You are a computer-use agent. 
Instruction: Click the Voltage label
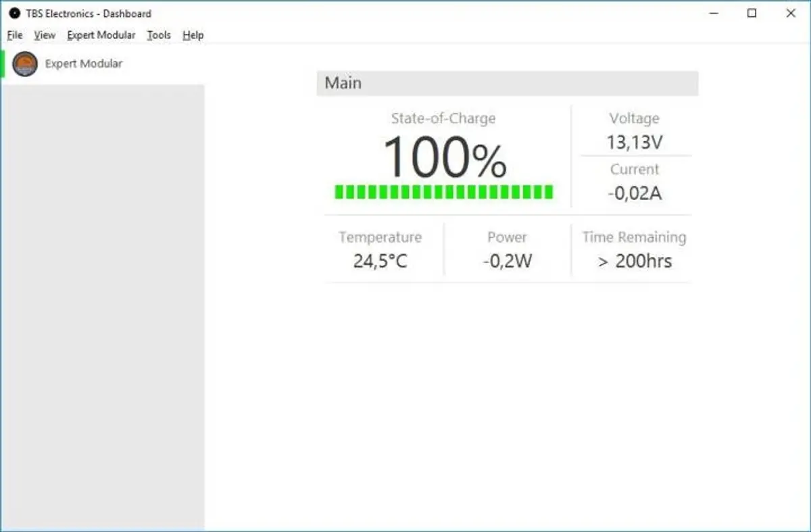(634, 118)
